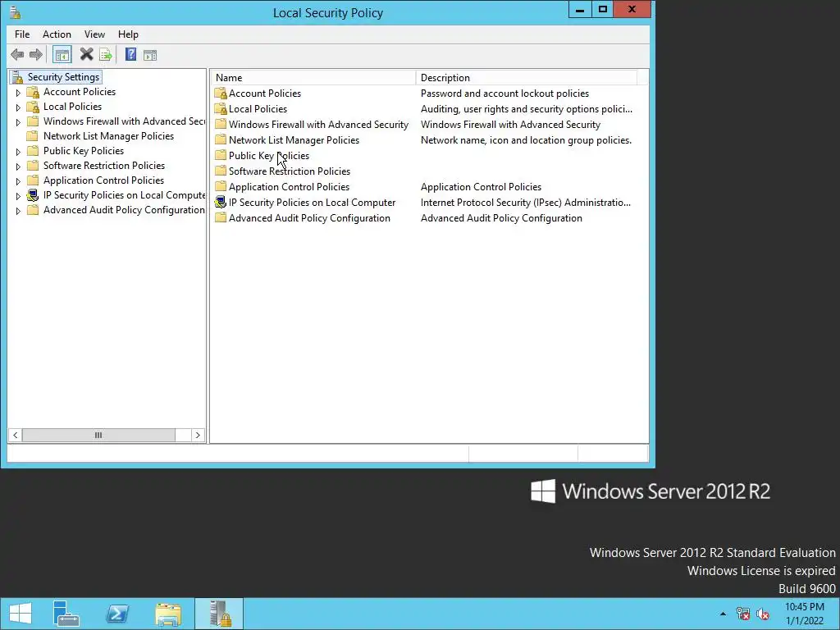Click Advanced Audit Policy folder icon in list
This screenshot has height=630, width=840.
[x=221, y=218]
